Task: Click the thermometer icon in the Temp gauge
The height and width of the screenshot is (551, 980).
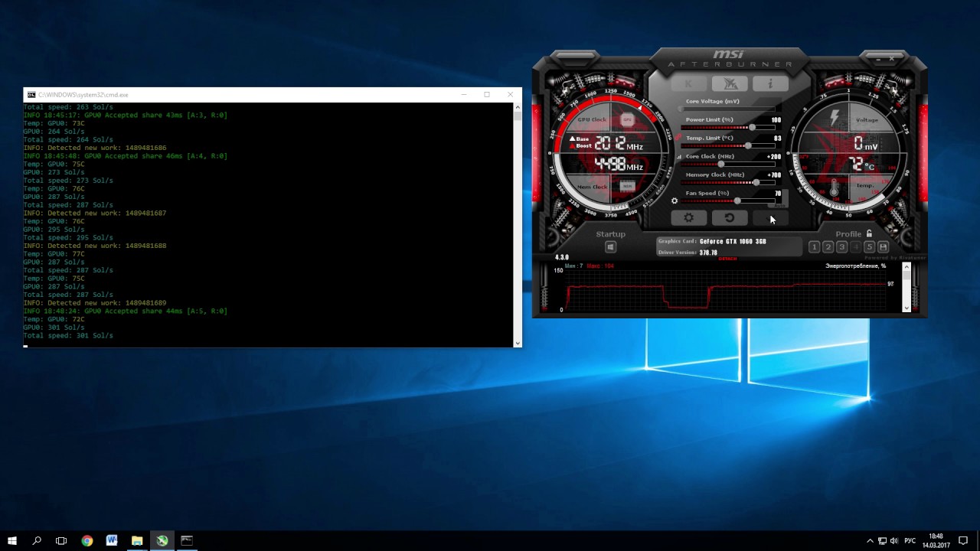Action: [x=834, y=187]
